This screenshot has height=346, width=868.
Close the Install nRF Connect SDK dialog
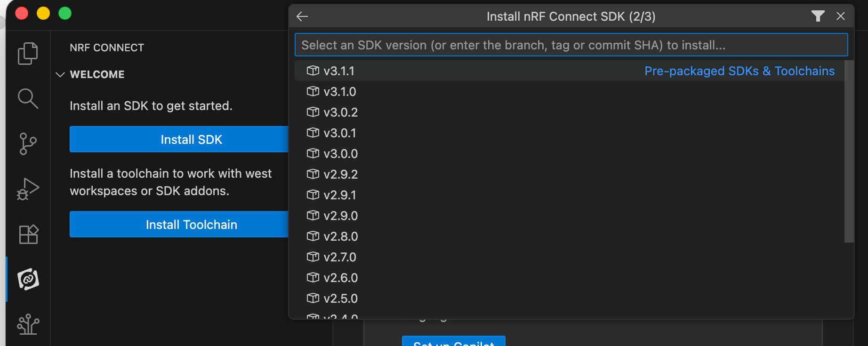(841, 16)
